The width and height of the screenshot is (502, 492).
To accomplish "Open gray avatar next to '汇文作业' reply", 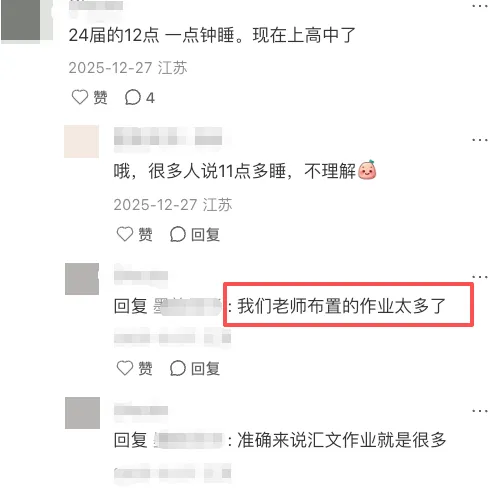I will [82, 413].
